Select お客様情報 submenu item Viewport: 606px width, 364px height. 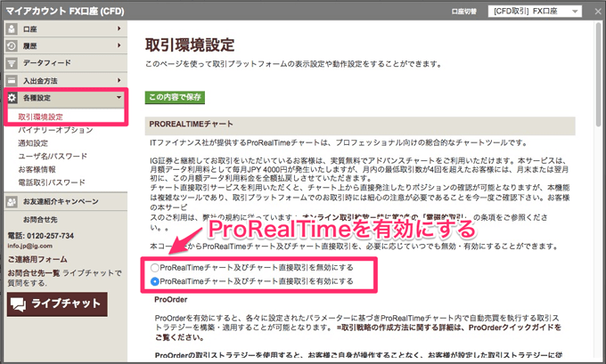[x=37, y=169]
